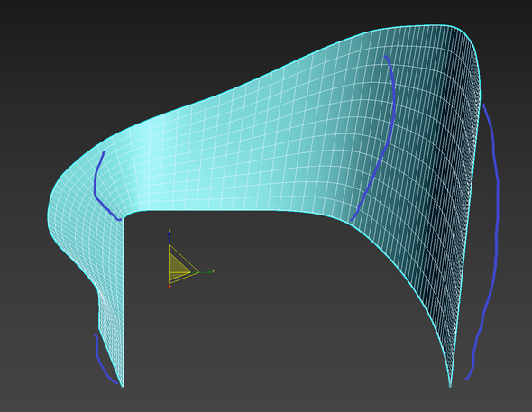Click the bottom tip of the left leg
The image size is (532, 412).
[122, 384]
